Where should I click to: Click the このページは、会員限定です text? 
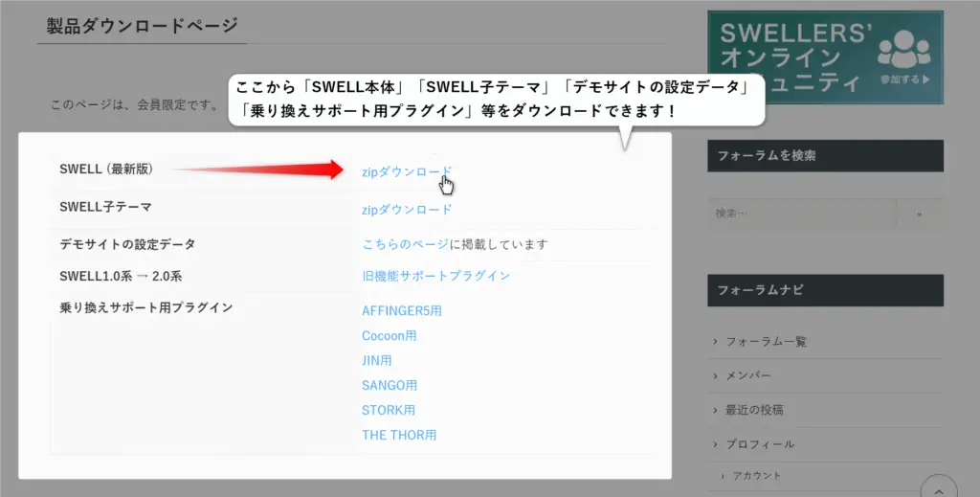(134, 104)
